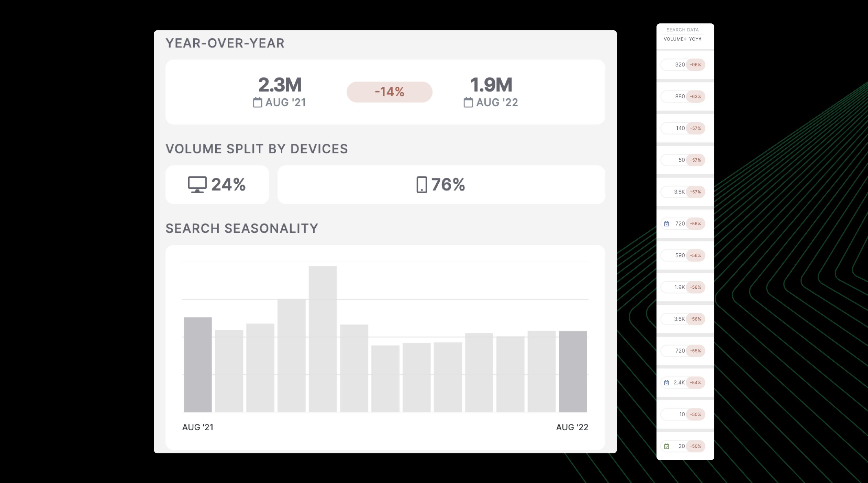
Task: Click the -14% year-over-year badge
Action: pyautogui.click(x=389, y=92)
